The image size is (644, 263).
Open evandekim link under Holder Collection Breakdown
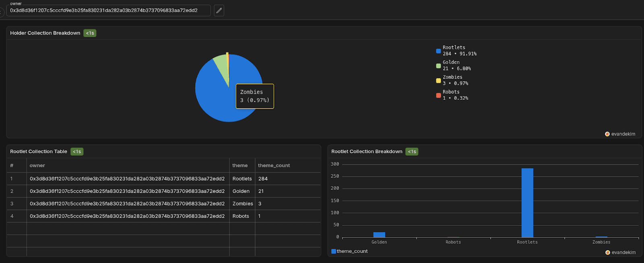[x=623, y=134]
